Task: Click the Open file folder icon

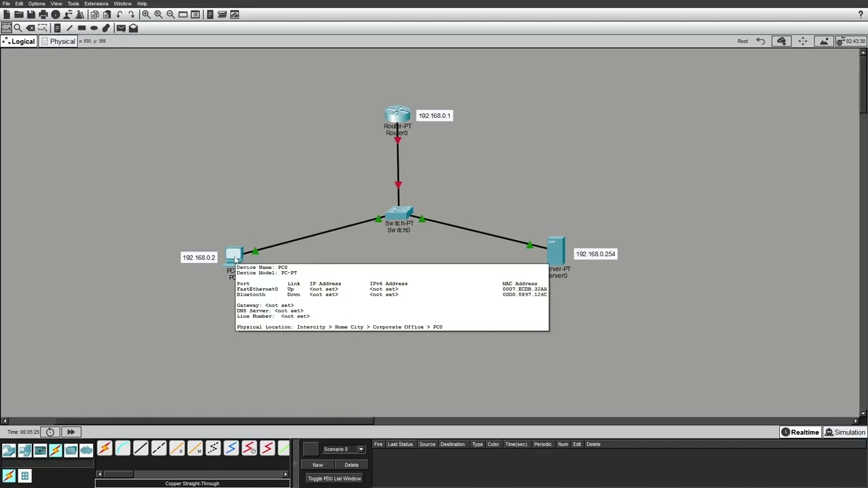Action: (x=19, y=14)
